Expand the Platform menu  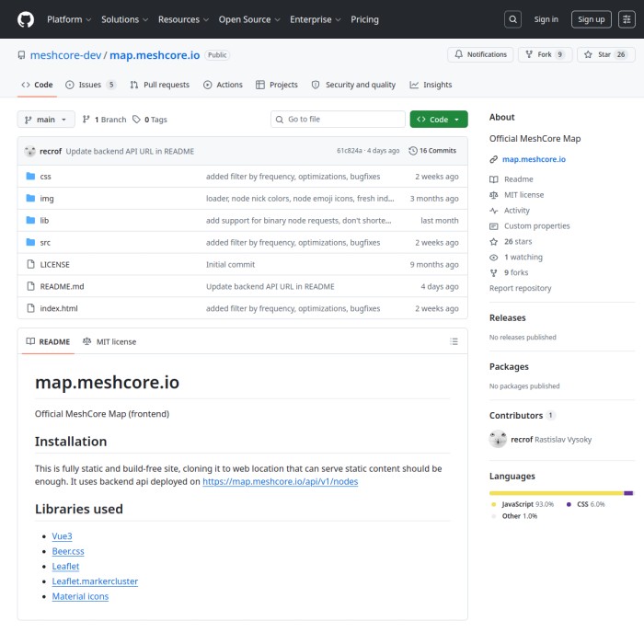[x=68, y=19]
